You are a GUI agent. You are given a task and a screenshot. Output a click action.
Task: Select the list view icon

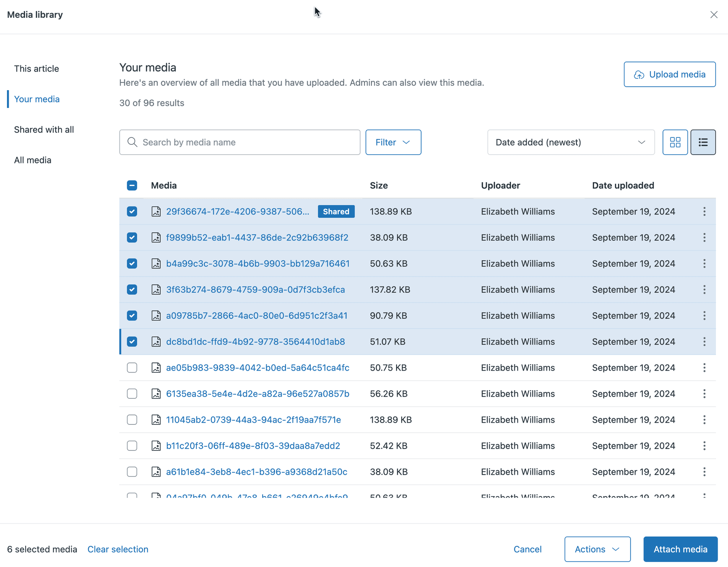[x=703, y=142]
